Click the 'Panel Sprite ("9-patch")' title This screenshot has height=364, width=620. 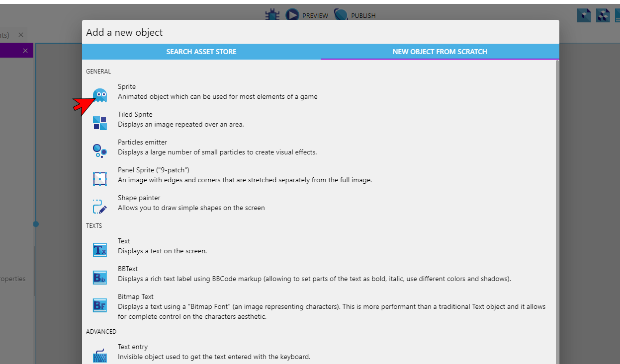(154, 170)
